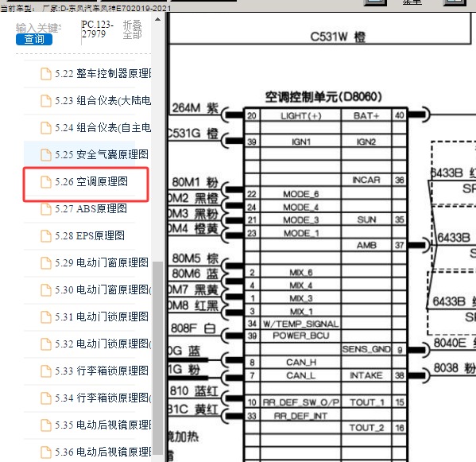
Task: Click the AMB pin cell
Action: pyautogui.click(x=366, y=245)
